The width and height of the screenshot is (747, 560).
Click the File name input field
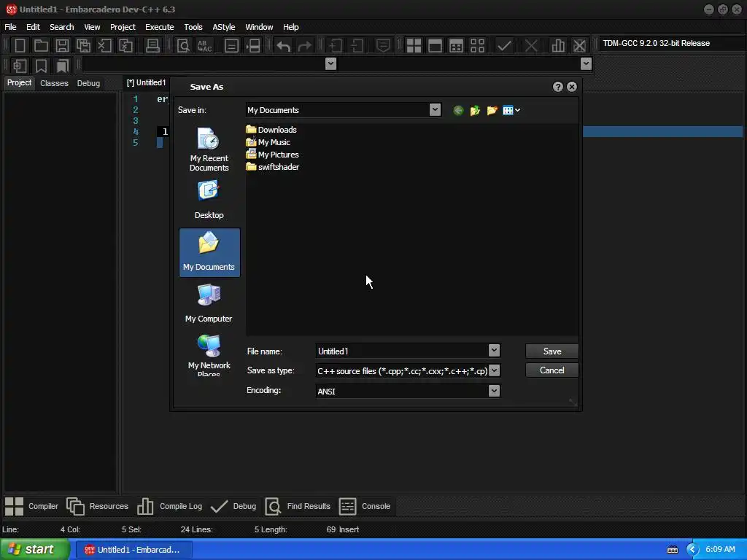point(402,351)
